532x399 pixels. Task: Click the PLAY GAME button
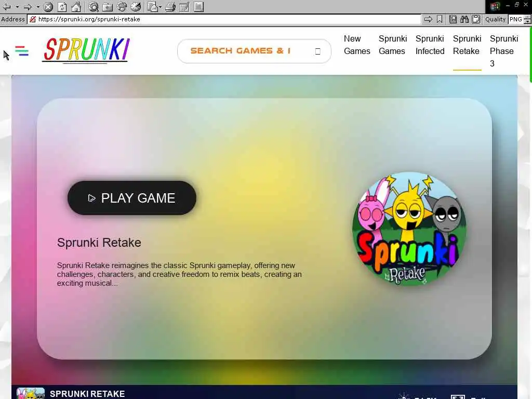pos(131,198)
